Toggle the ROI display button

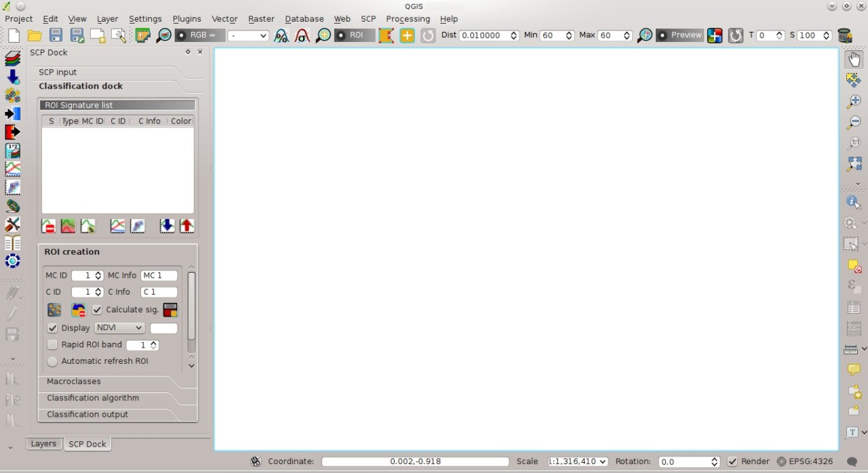pyautogui.click(x=355, y=35)
